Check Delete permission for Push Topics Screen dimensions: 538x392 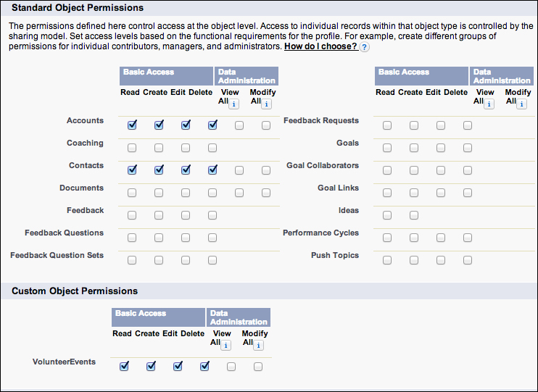pos(468,260)
